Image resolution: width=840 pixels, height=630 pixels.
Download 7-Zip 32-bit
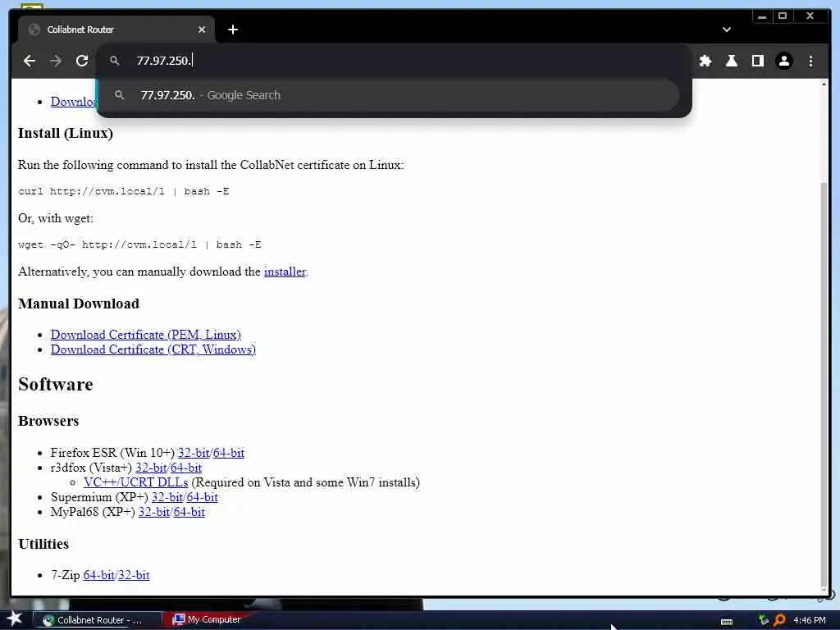(x=134, y=575)
